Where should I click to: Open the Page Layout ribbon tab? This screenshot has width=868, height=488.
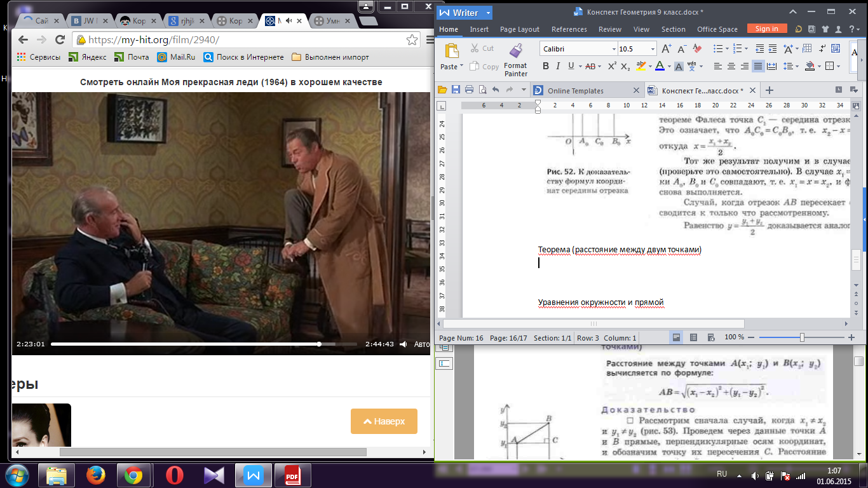click(x=519, y=29)
